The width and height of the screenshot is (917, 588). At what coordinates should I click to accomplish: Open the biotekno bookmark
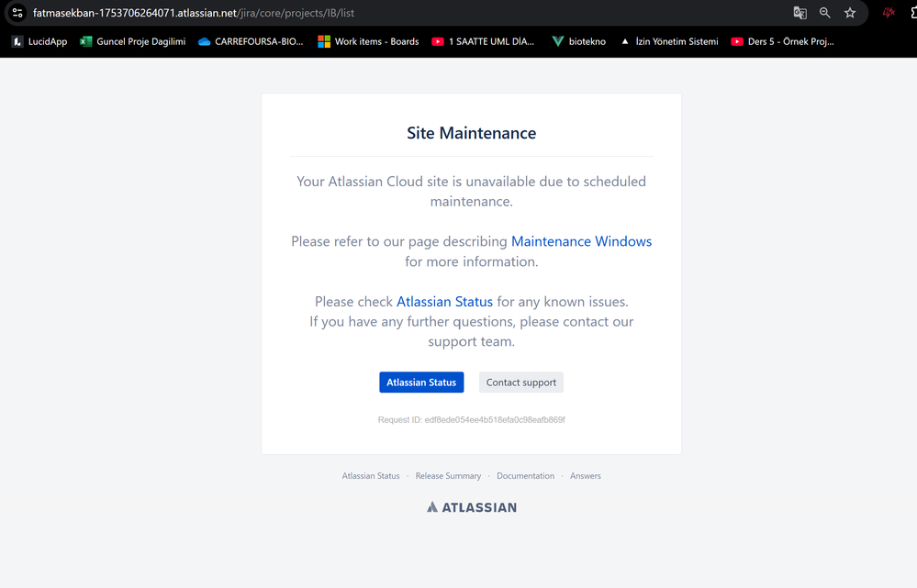click(579, 41)
